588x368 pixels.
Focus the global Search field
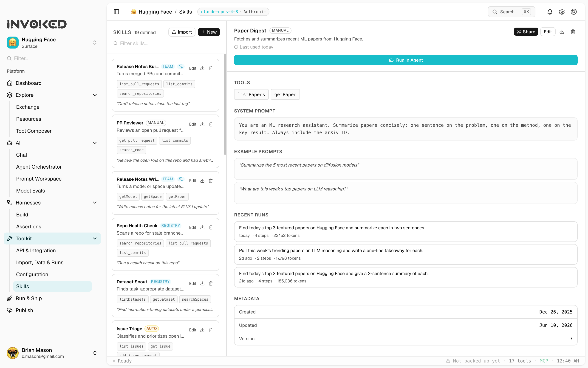point(511,12)
